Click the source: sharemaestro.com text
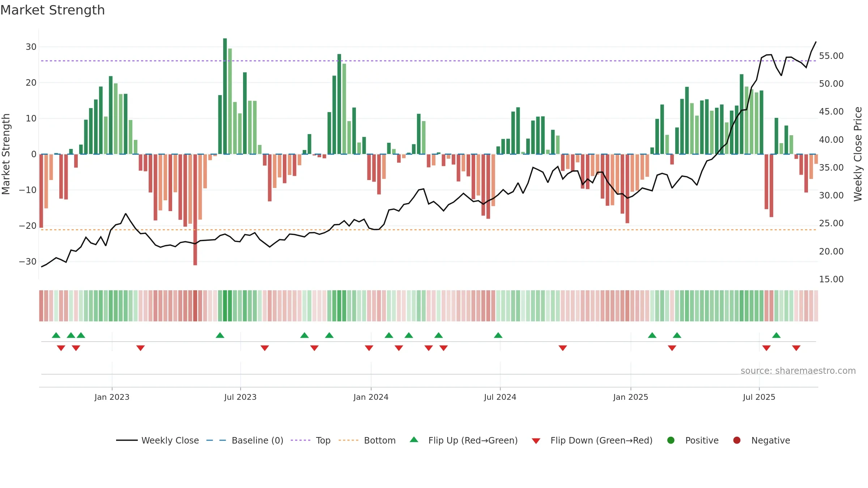Viewport: 868px width, 488px height. pos(798,371)
